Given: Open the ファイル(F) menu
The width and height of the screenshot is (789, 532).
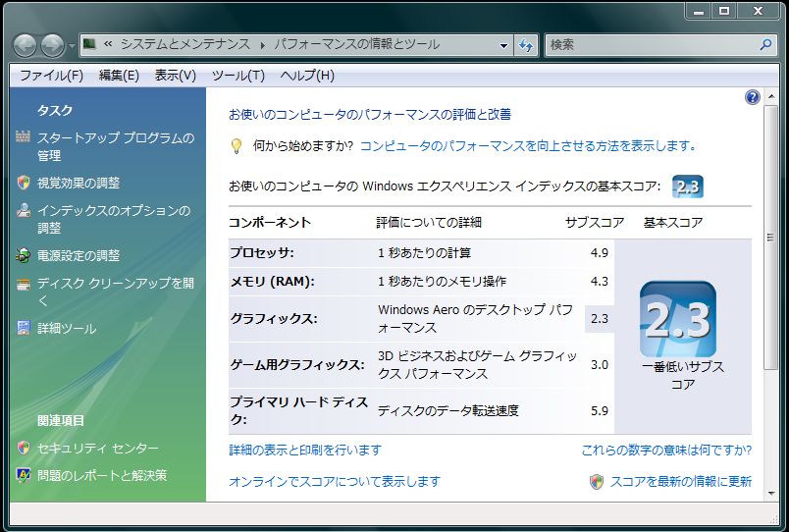Looking at the screenshot, I should coord(51,76).
